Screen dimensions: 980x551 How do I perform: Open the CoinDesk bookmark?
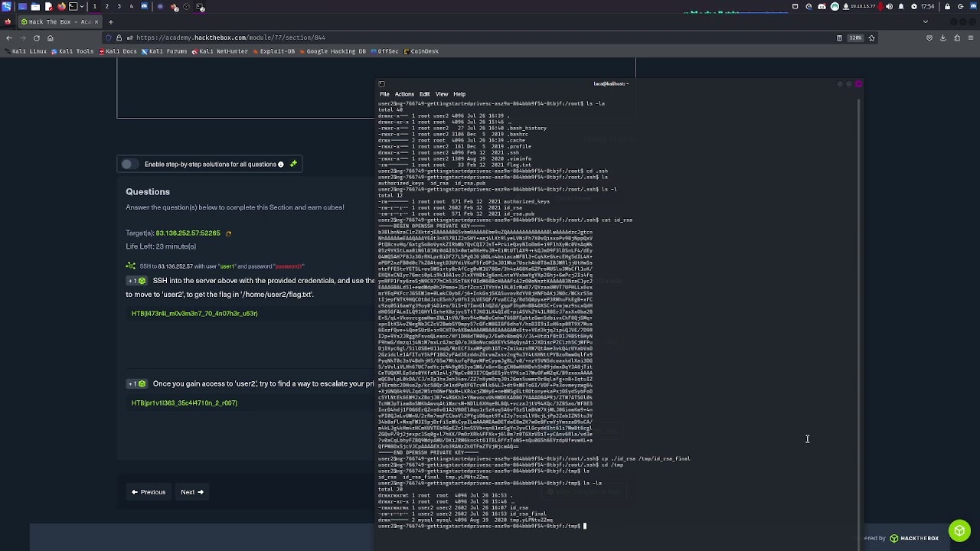point(421,51)
